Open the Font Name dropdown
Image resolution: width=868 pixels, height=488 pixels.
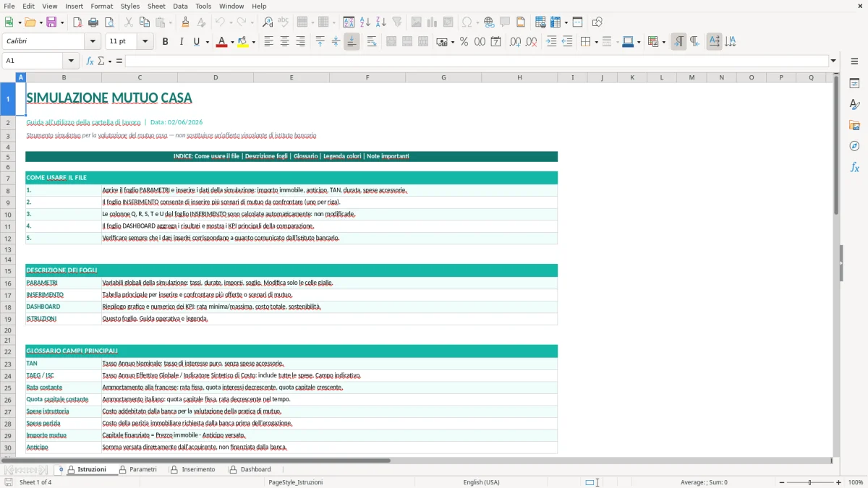coord(92,42)
